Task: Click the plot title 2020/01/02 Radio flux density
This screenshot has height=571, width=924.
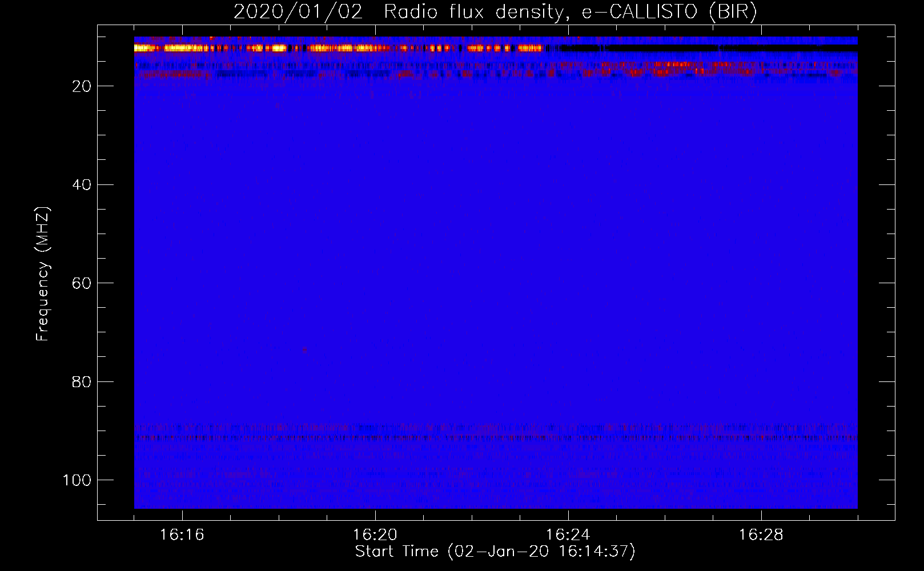Action: coord(495,11)
